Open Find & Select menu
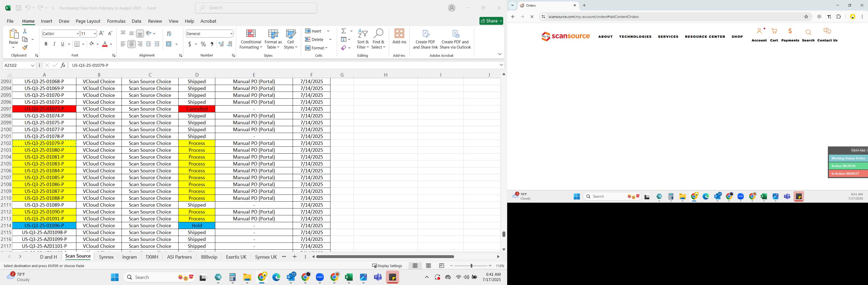This screenshot has height=285, width=868. point(379,39)
